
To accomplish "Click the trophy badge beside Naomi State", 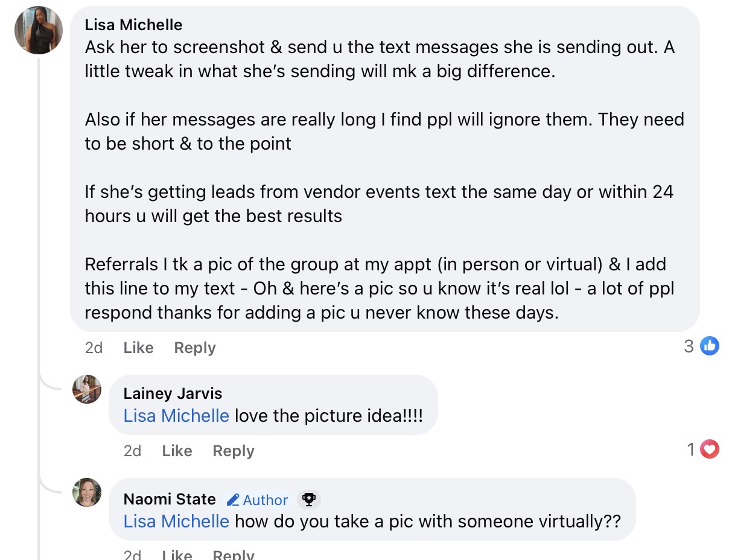I will pos(308,499).
